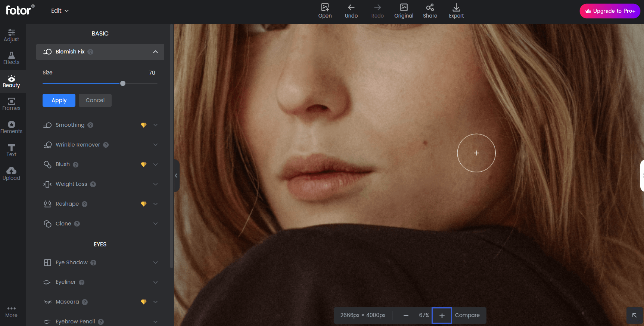Viewport: 644px width, 326px height.
Task: Expand the Eye Shadow section
Action: (156, 262)
